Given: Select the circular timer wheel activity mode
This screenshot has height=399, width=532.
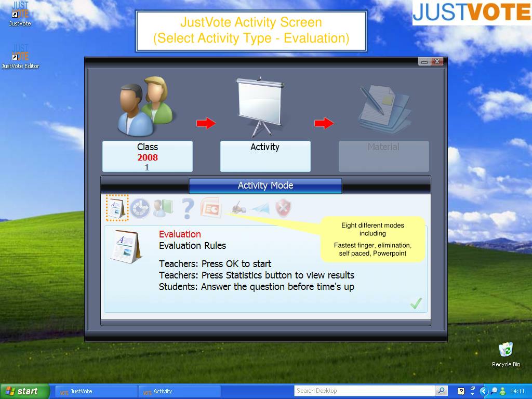Looking at the screenshot, I should (x=140, y=208).
